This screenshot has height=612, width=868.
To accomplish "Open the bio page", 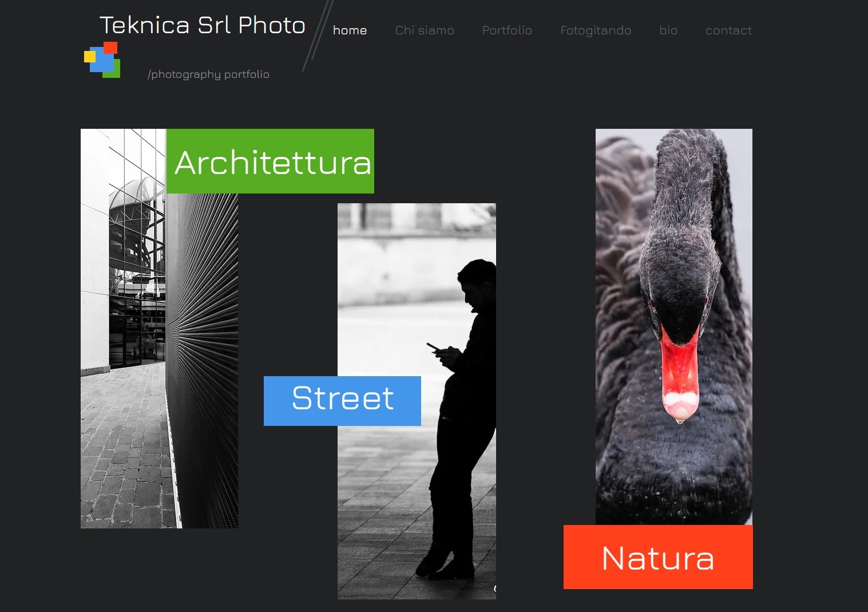I will (x=668, y=30).
